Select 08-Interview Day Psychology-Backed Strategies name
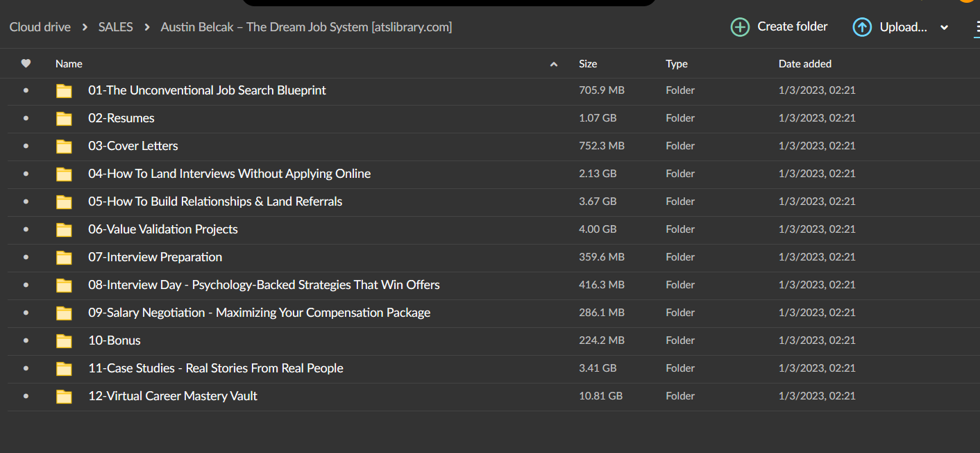The width and height of the screenshot is (980, 453). (x=264, y=285)
